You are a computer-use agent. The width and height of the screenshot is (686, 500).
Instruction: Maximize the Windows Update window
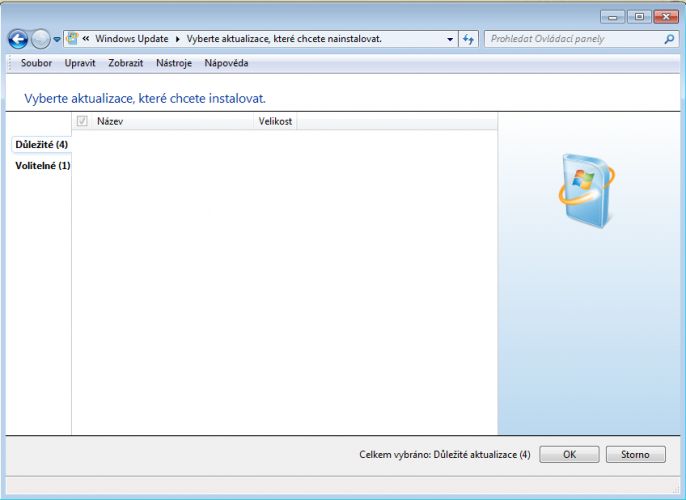pyautogui.click(x=639, y=17)
